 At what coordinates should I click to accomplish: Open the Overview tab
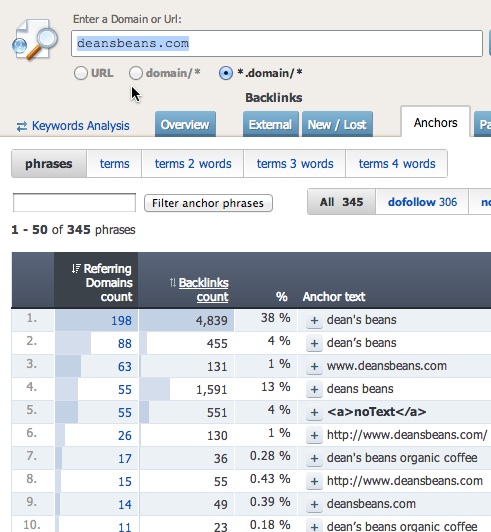tap(185, 125)
